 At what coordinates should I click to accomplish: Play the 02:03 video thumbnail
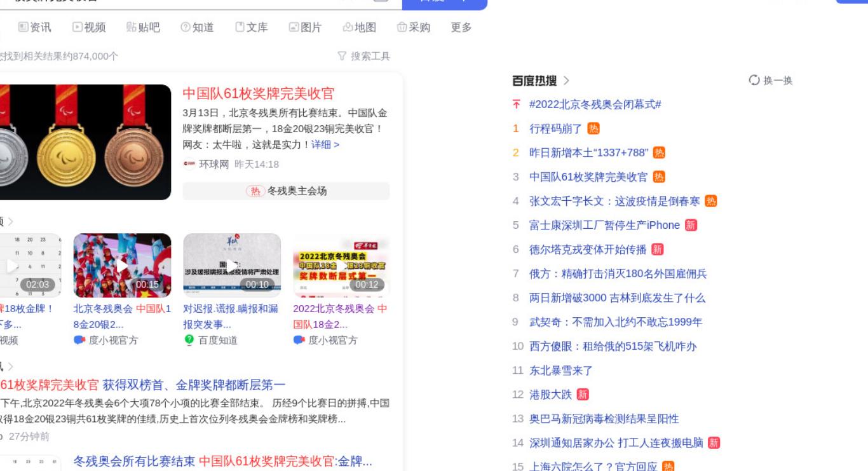(31, 265)
